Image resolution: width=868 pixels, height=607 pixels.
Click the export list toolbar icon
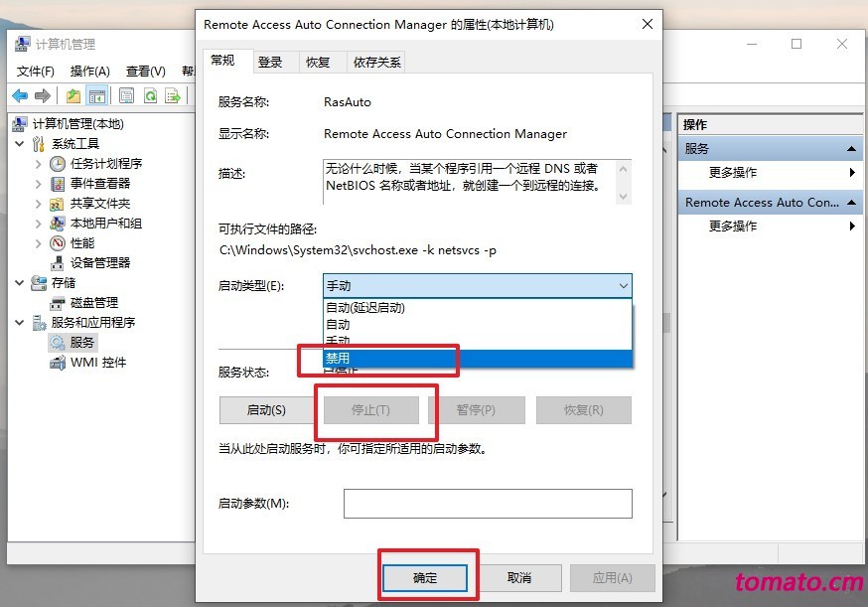click(x=173, y=95)
